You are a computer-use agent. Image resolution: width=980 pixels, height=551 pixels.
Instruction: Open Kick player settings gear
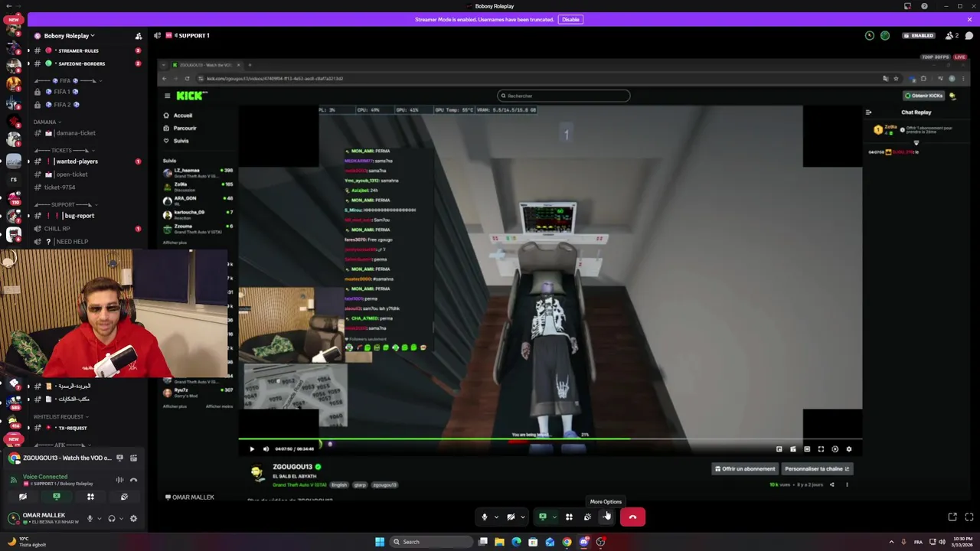coord(848,449)
